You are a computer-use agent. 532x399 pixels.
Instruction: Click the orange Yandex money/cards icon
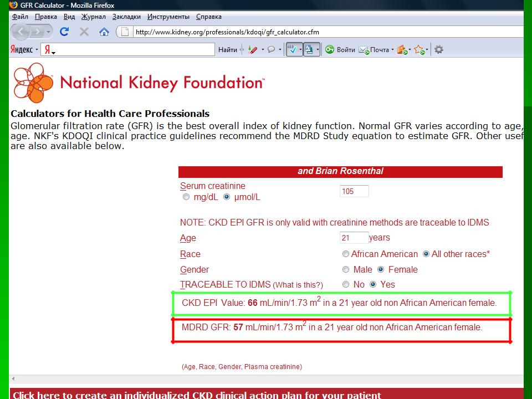[x=402, y=50]
